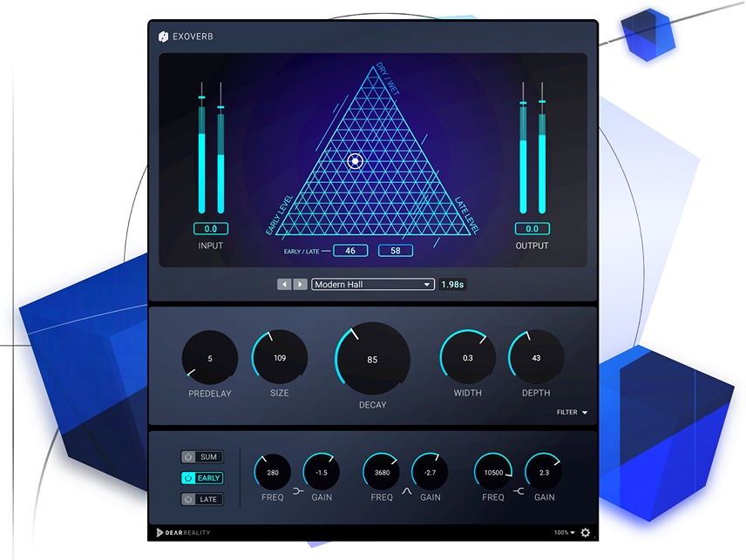Image resolution: width=746 pixels, height=560 pixels.
Task: Toggle the EARLY filter power button
Action: [x=188, y=478]
